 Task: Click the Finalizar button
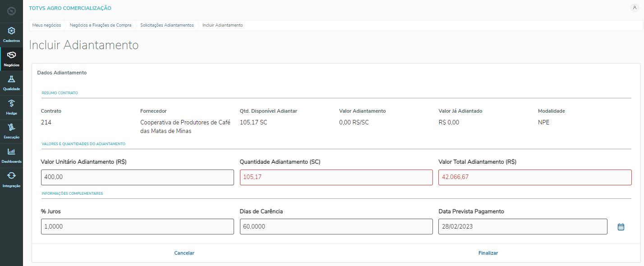click(488, 253)
